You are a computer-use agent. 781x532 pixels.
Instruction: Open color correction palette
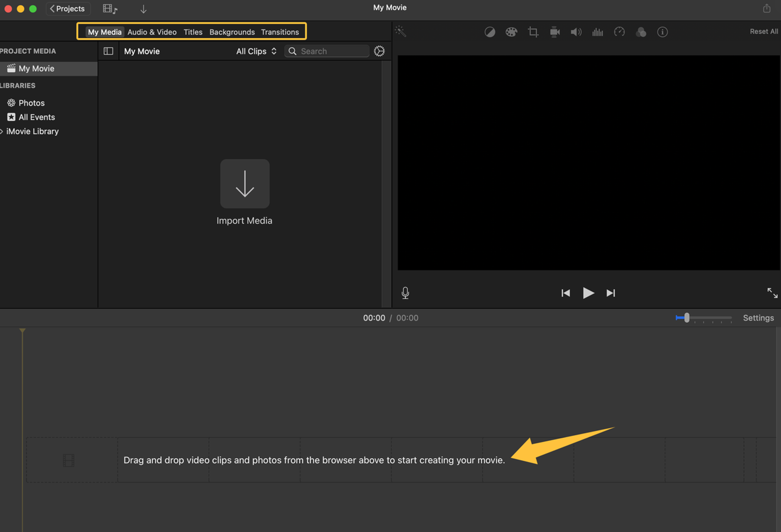[x=511, y=32]
